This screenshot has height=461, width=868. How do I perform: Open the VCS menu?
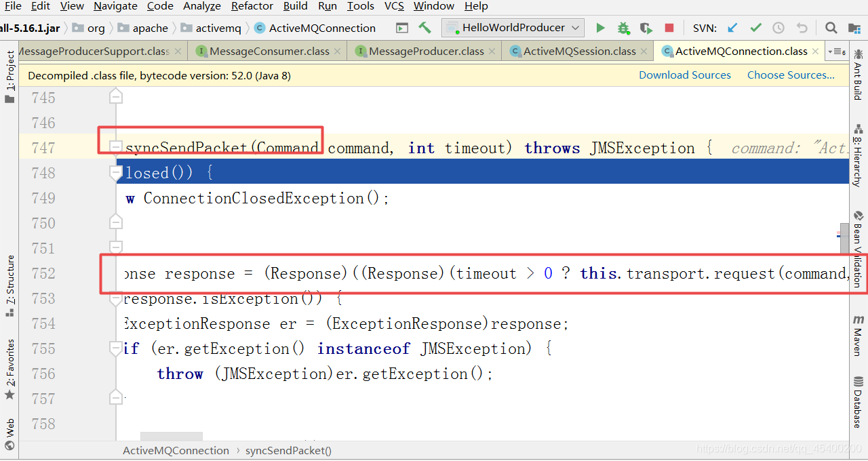click(x=394, y=6)
